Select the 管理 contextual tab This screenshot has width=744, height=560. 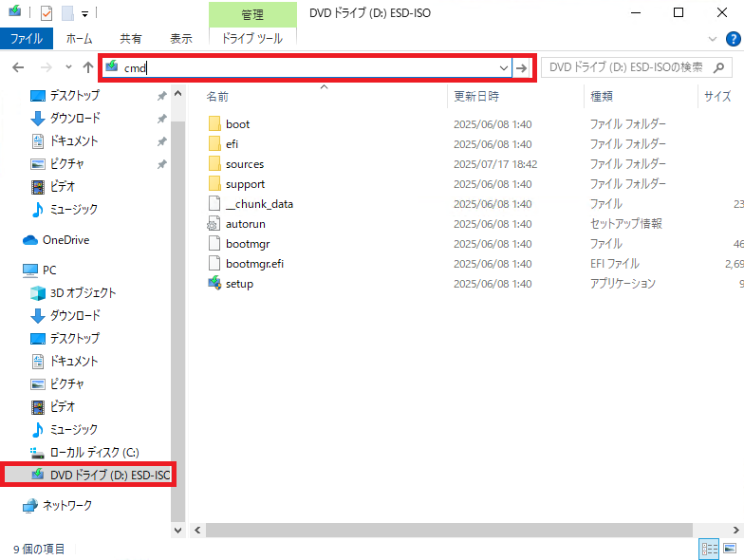[x=252, y=14]
